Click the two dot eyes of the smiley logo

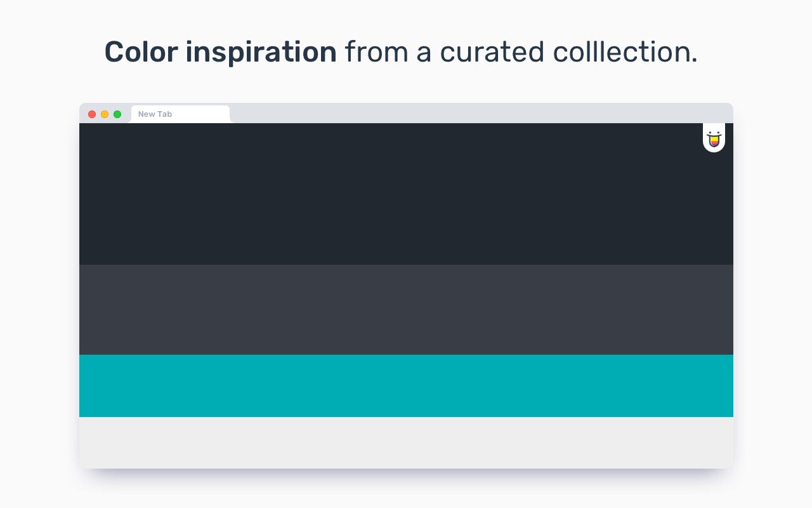714,133
